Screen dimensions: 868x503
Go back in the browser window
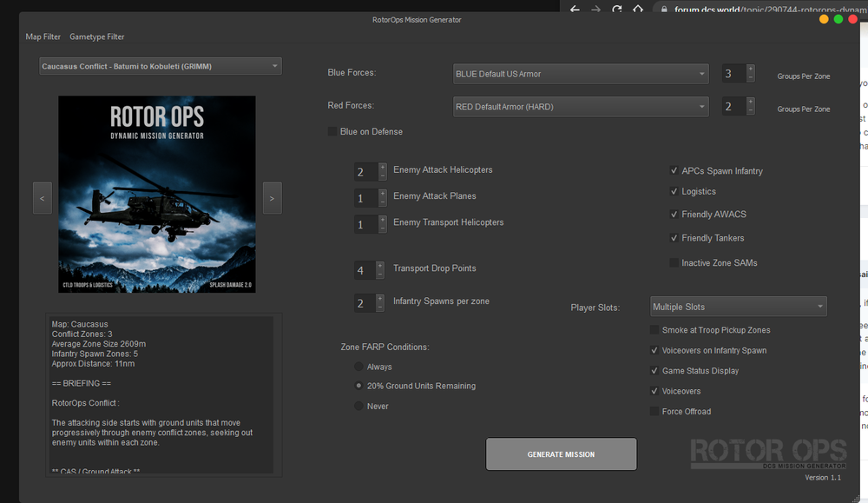coord(575,9)
